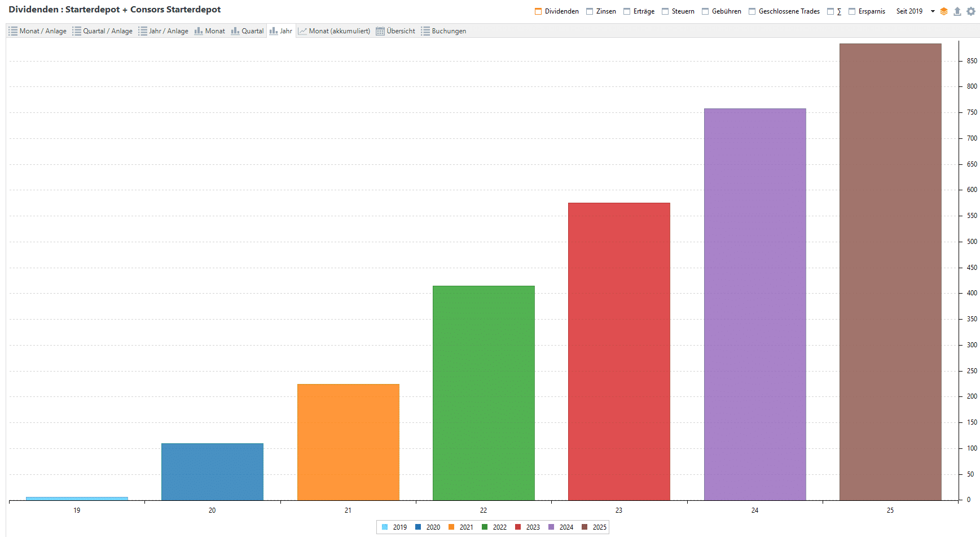Open the settings gear icon
Image resolution: width=980 pixels, height=537 pixels.
click(x=971, y=11)
